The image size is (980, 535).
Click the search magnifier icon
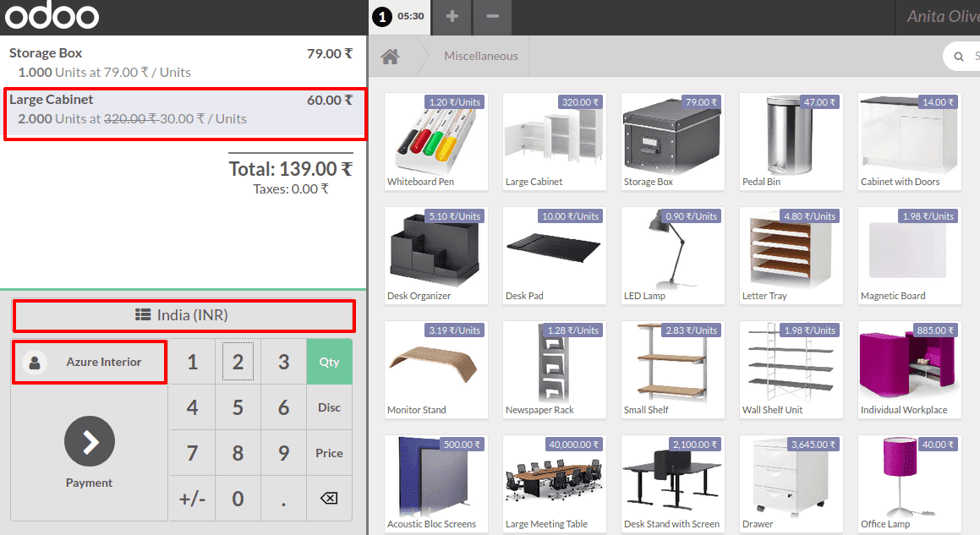click(959, 57)
